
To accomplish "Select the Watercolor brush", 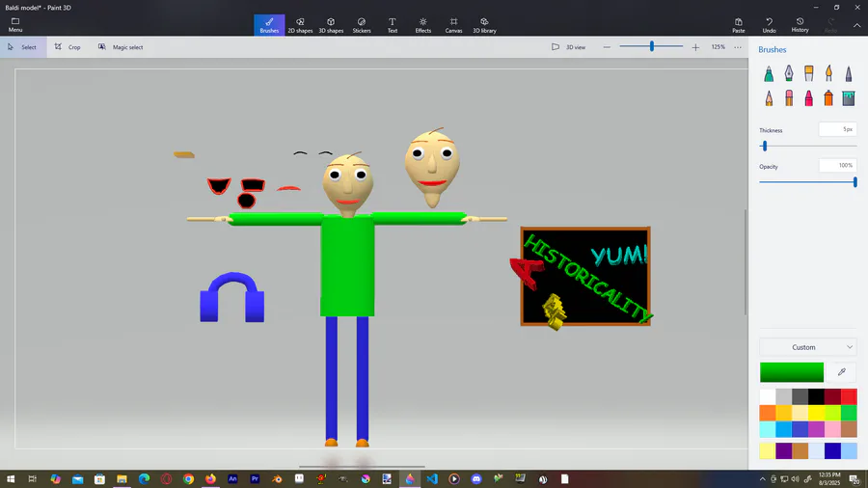I will (828, 73).
